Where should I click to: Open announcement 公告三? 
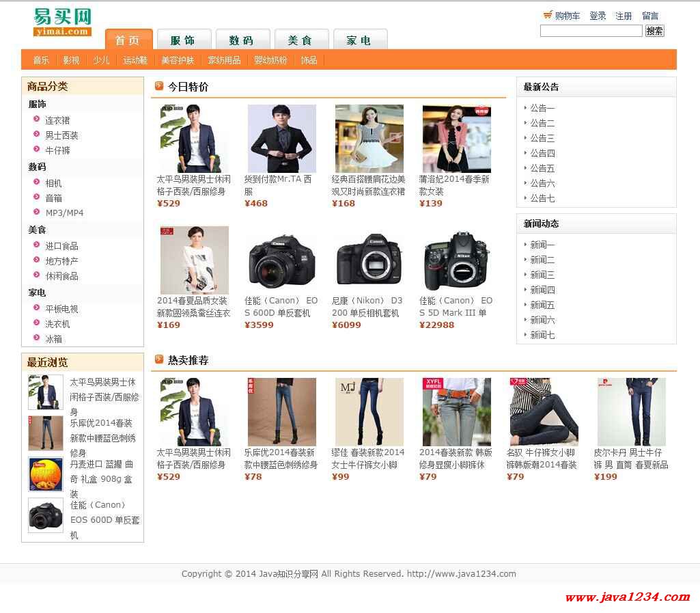[x=542, y=138]
